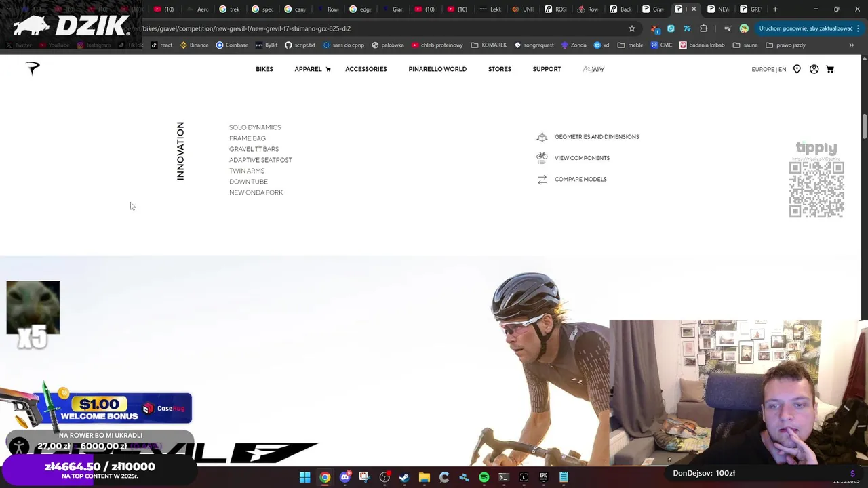Open the Binance bookmark

pos(194,45)
